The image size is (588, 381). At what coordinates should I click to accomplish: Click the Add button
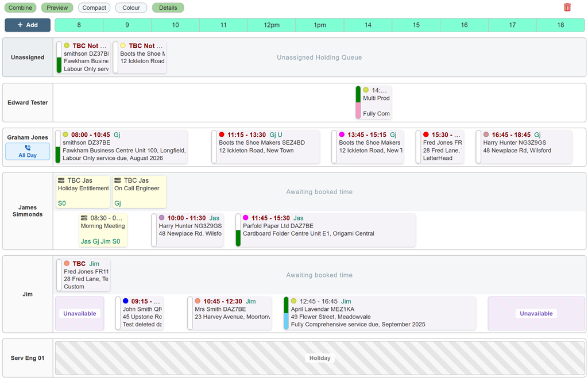pos(28,25)
